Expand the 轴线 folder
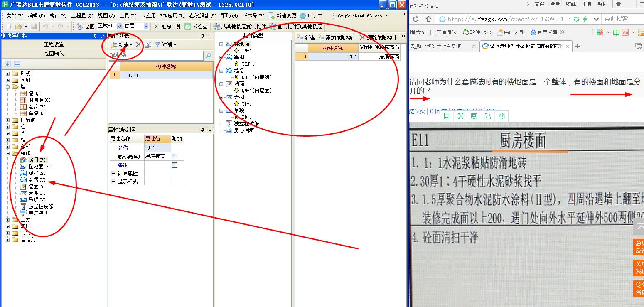 coord(8,74)
